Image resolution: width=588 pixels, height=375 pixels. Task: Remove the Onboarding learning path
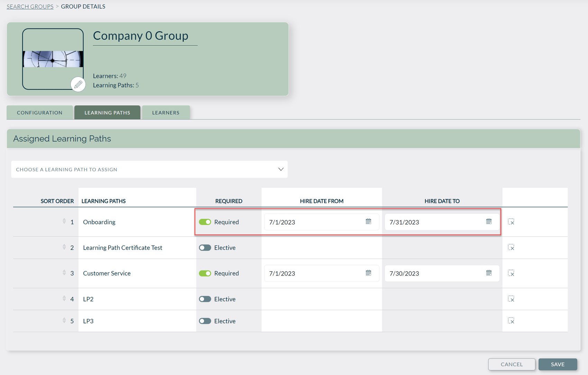(511, 222)
